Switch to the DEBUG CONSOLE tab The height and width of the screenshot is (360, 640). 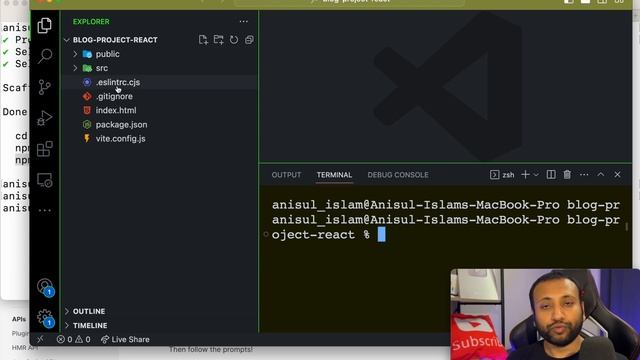pyautogui.click(x=398, y=175)
